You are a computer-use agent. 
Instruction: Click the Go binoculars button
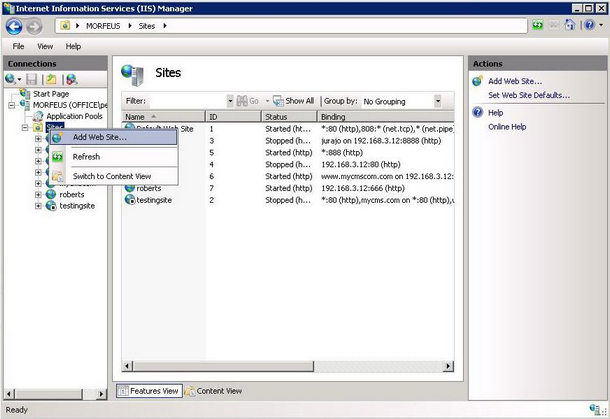[x=247, y=101]
